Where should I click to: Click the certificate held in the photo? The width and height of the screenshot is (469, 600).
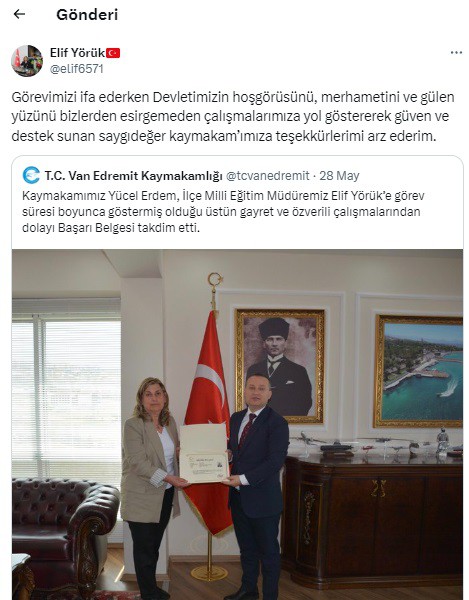pos(204,453)
